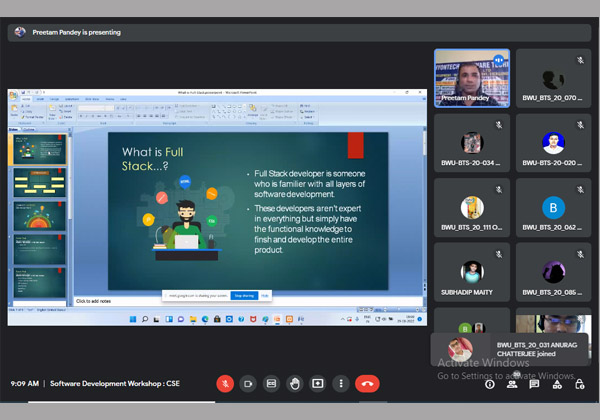Select the SUBHADIP MAITY participant tile

(472, 272)
